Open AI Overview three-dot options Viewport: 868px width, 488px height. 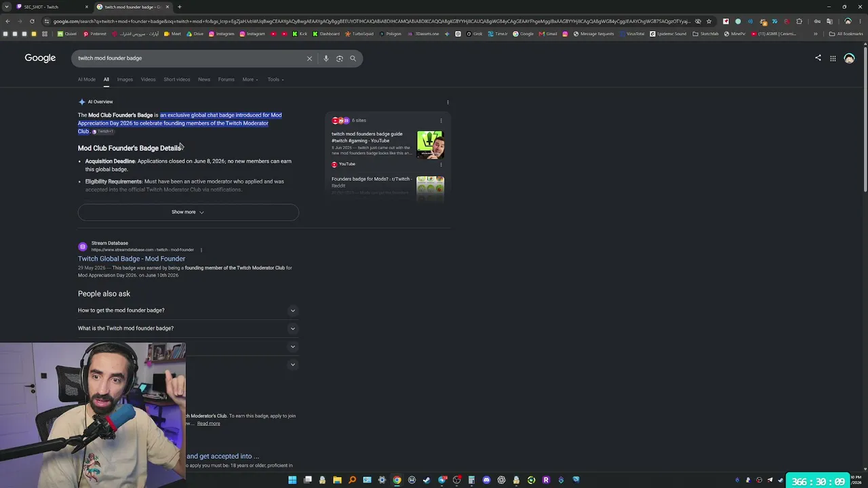pyautogui.click(x=448, y=102)
